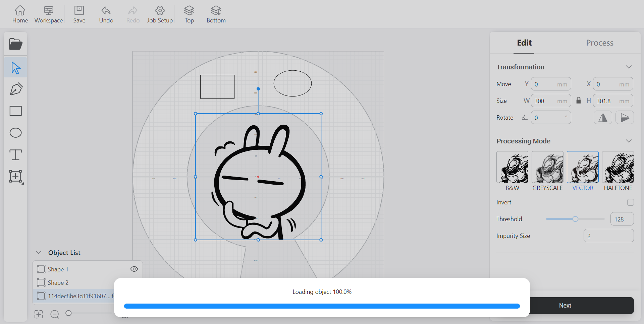Viewport: 644px width, 324px height.
Task: Click the Move X input field
Action: [613, 84]
